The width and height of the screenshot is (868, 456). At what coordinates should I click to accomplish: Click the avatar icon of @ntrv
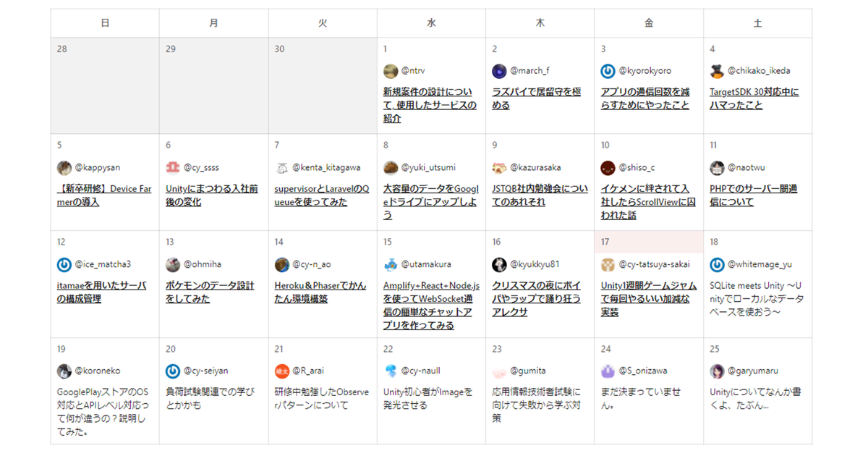coord(391,71)
